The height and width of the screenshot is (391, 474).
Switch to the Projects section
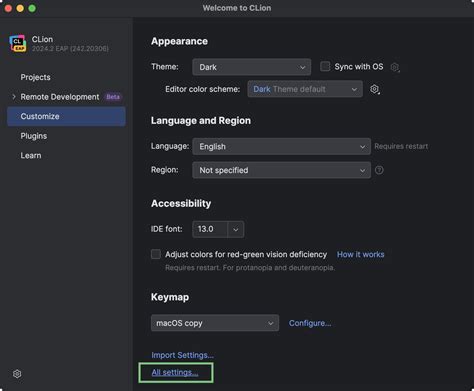(35, 77)
